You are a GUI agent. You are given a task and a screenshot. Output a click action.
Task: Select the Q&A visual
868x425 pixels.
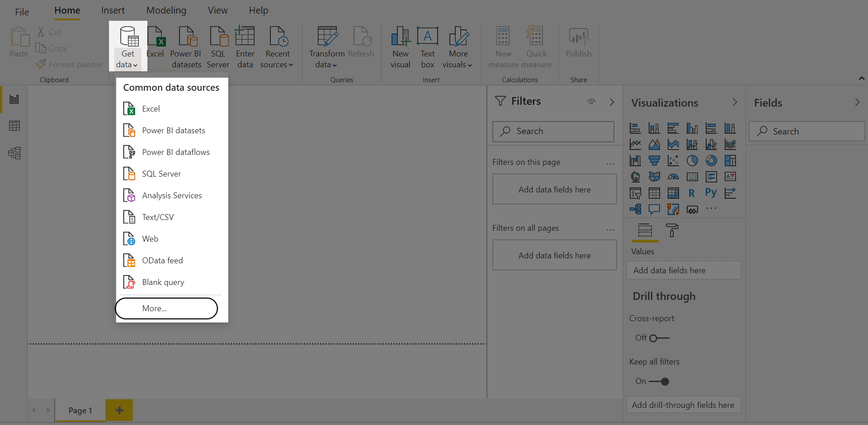coord(654,209)
